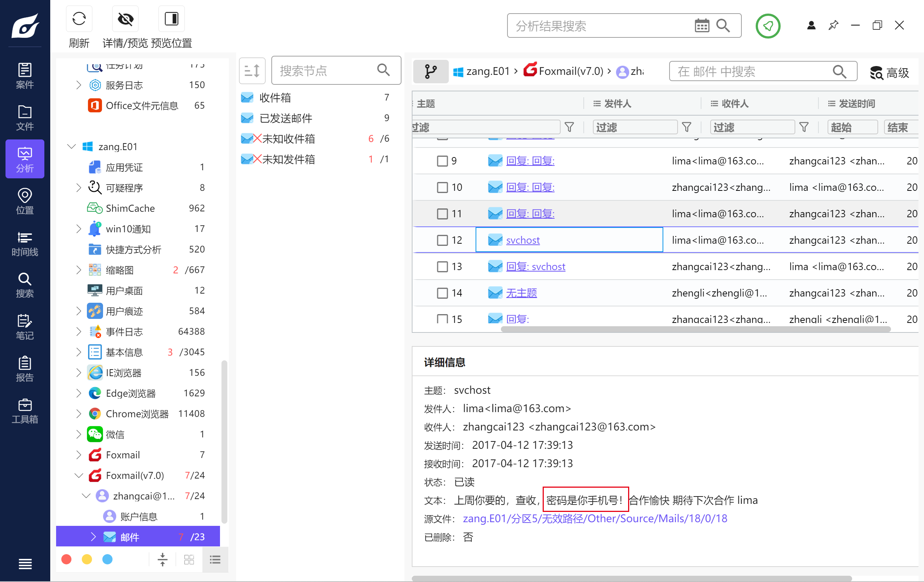Viewport: 924px width, 582px height.
Task: Open the 工具箱 sidebar section
Action: 25,410
